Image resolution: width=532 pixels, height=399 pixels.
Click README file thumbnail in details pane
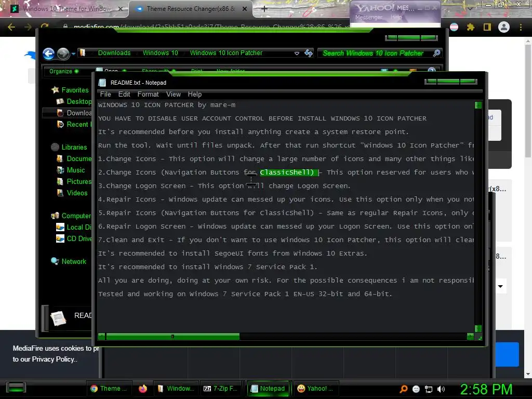(58, 318)
